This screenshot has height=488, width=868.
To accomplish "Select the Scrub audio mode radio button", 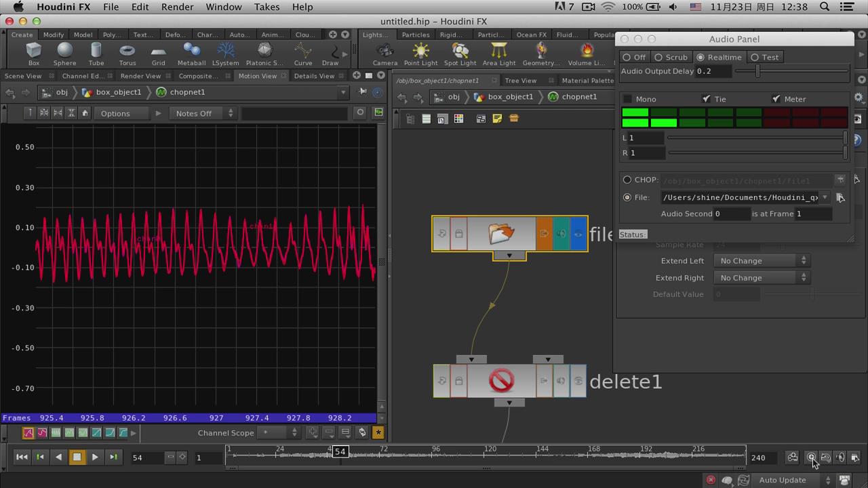I will click(658, 58).
